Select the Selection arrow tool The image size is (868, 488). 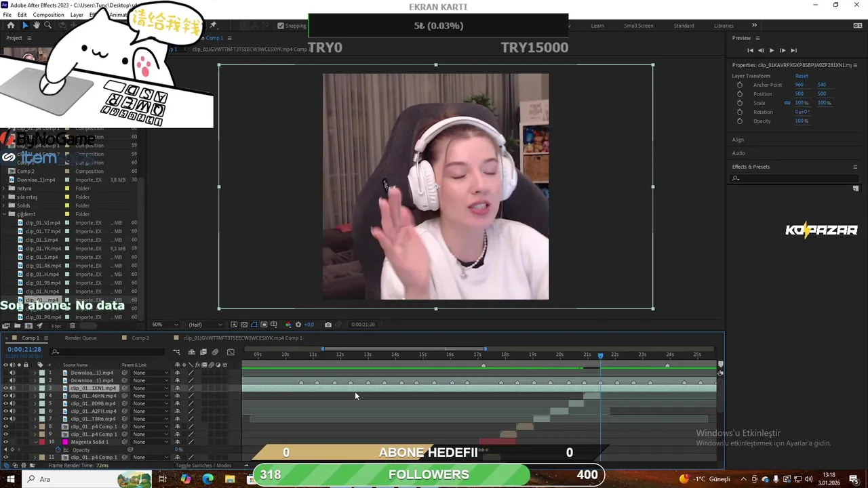pos(25,25)
